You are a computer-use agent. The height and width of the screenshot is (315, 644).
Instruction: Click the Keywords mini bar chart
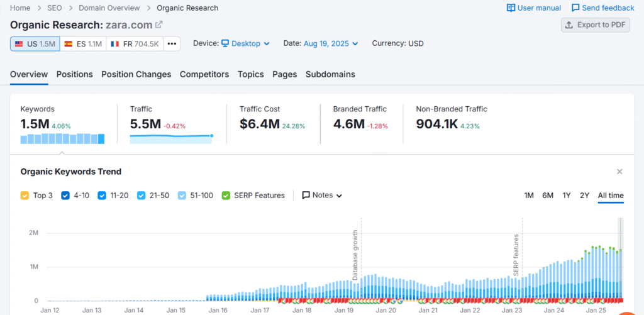click(x=62, y=138)
